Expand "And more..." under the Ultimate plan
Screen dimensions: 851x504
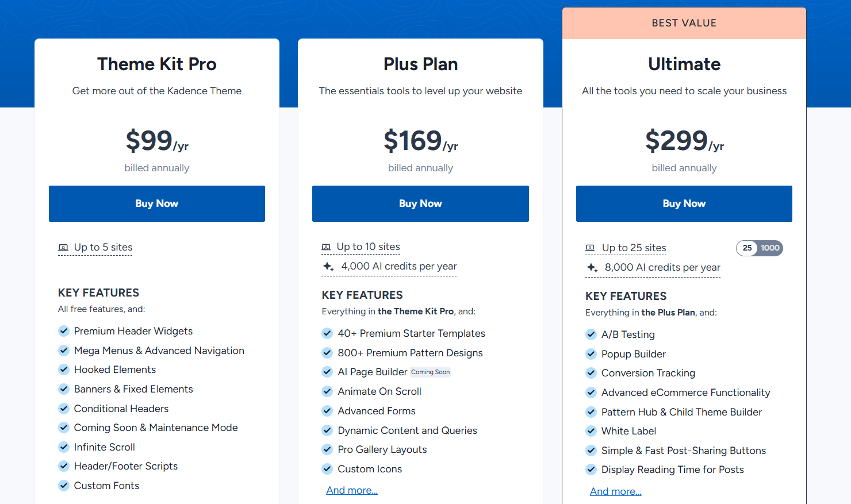[615, 491]
